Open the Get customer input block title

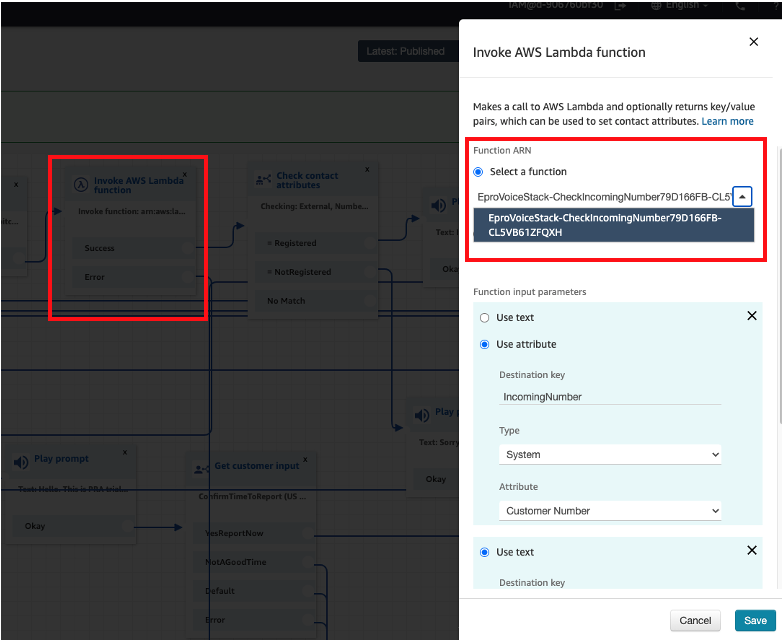coord(257,466)
